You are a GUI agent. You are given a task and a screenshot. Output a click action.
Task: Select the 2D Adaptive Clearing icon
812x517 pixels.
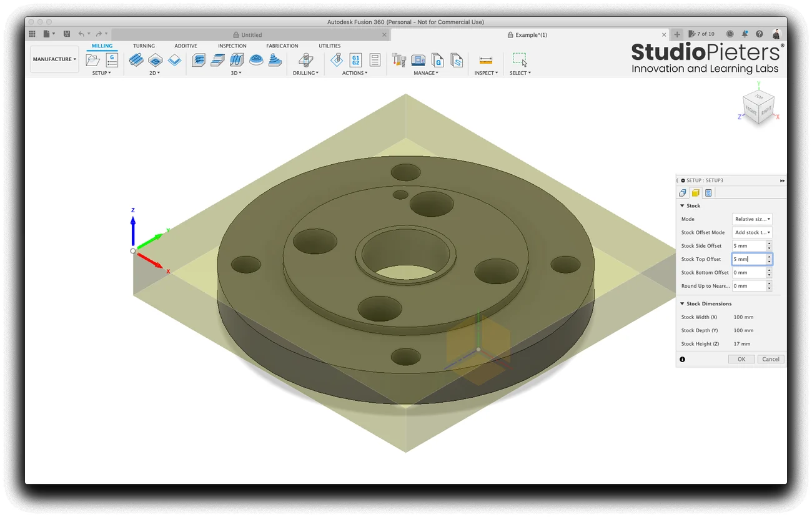[x=136, y=60]
